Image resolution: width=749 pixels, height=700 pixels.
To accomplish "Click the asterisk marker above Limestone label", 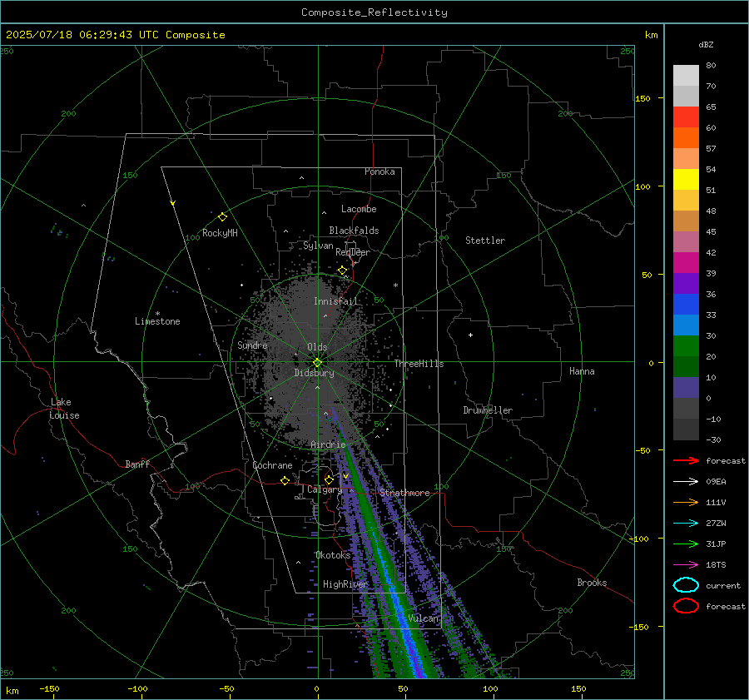I will point(157,314).
